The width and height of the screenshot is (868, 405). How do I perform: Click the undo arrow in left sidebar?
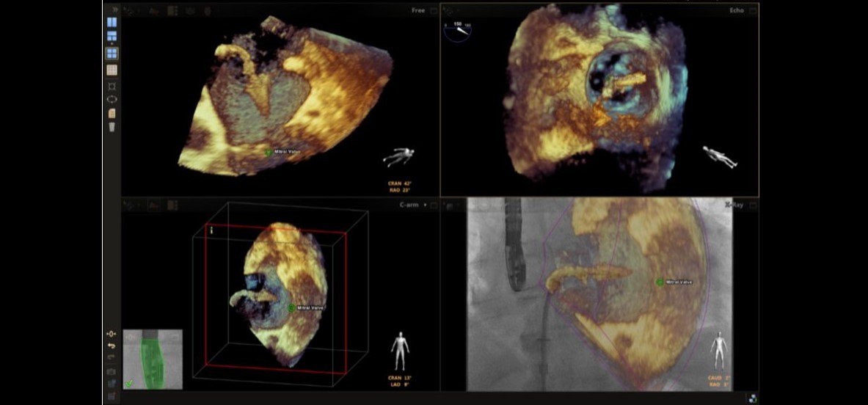[112, 346]
